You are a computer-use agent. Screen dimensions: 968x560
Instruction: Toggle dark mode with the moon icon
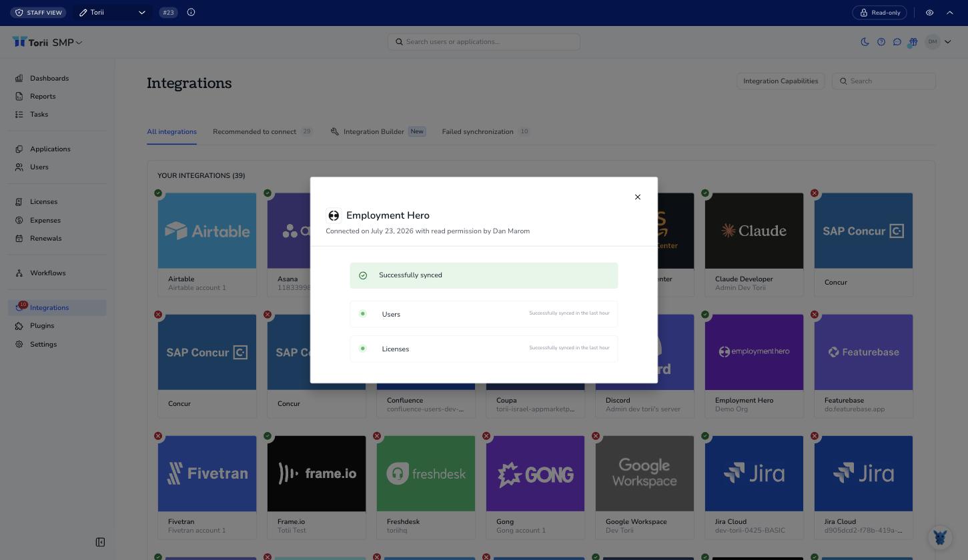click(865, 41)
